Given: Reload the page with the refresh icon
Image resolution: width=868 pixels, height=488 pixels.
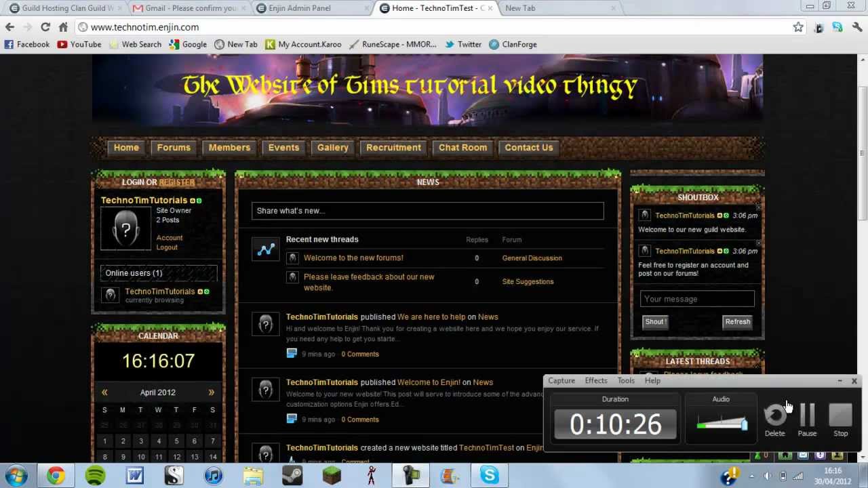Looking at the screenshot, I should (x=45, y=27).
